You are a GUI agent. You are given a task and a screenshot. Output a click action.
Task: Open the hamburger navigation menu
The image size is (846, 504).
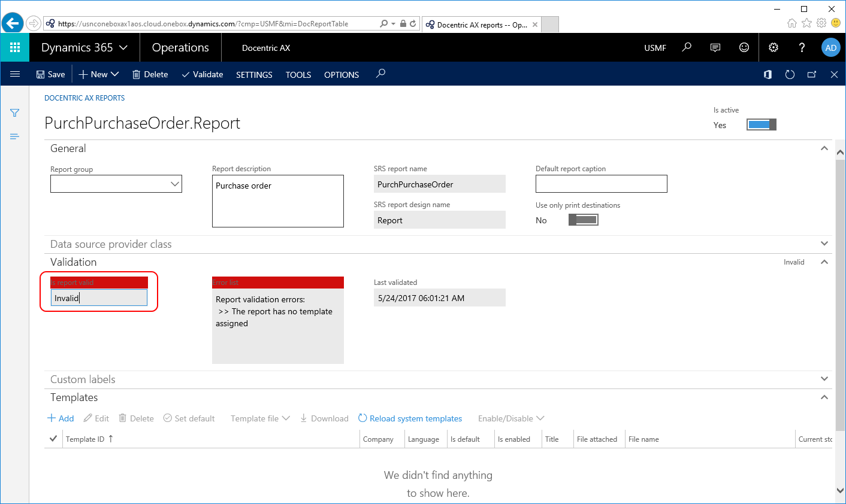click(15, 74)
